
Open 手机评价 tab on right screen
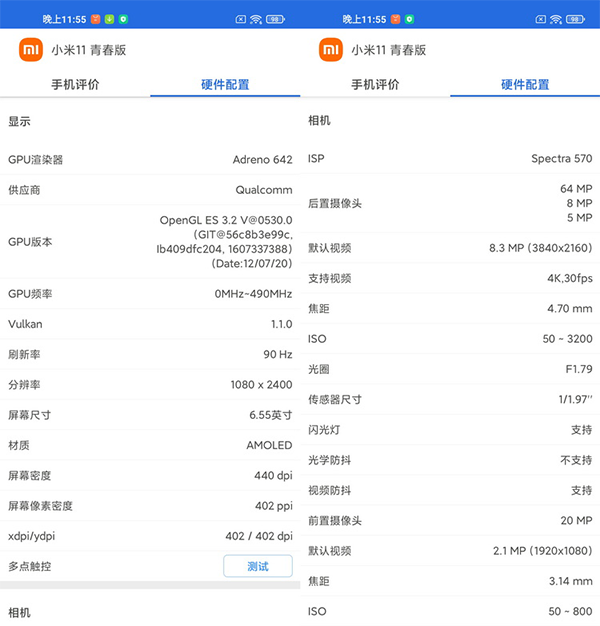[375, 85]
